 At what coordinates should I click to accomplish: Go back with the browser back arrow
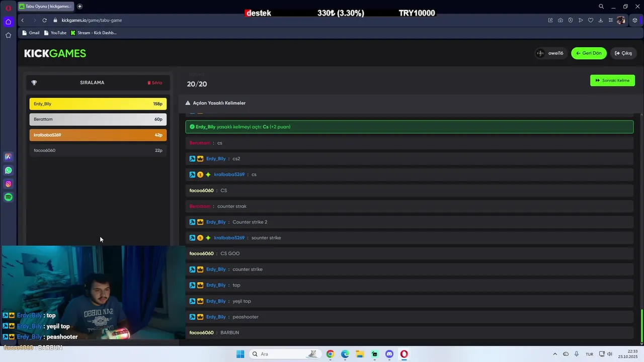pyautogui.click(x=23, y=20)
